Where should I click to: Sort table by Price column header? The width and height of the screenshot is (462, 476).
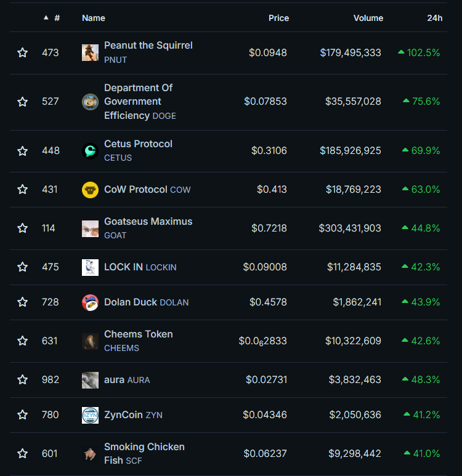278,18
